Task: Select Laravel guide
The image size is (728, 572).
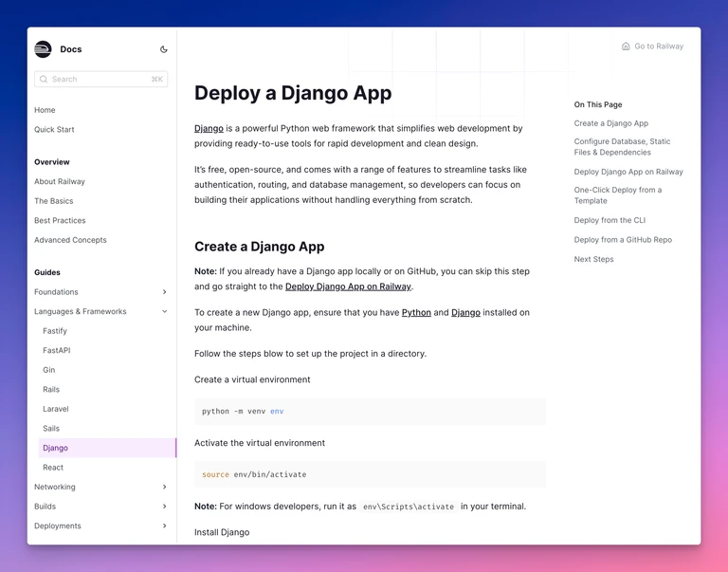Action: click(x=56, y=409)
